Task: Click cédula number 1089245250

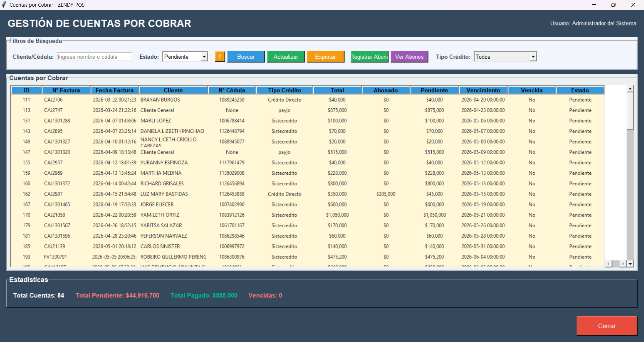Action: (x=232, y=100)
